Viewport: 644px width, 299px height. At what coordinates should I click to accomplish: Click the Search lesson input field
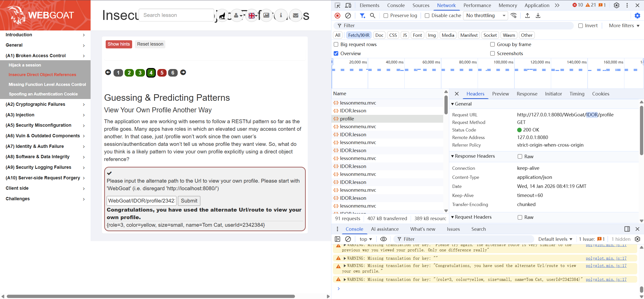click(176, 15)
